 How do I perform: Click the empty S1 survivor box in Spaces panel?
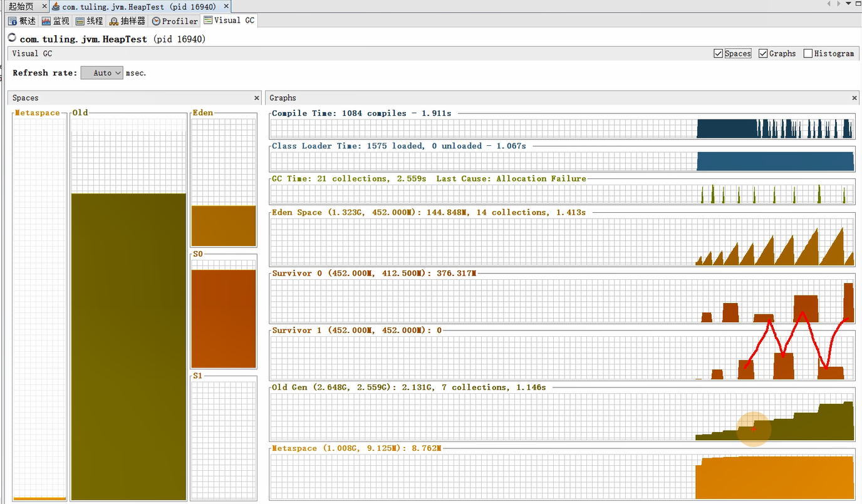coord(224,441)
